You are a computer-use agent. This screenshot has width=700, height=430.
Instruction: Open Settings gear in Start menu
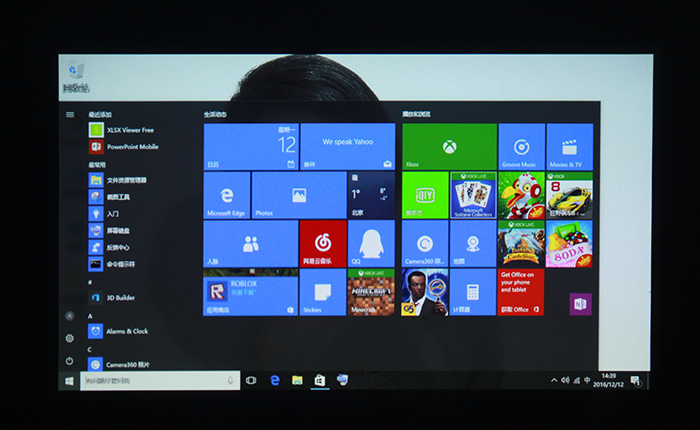70,339
